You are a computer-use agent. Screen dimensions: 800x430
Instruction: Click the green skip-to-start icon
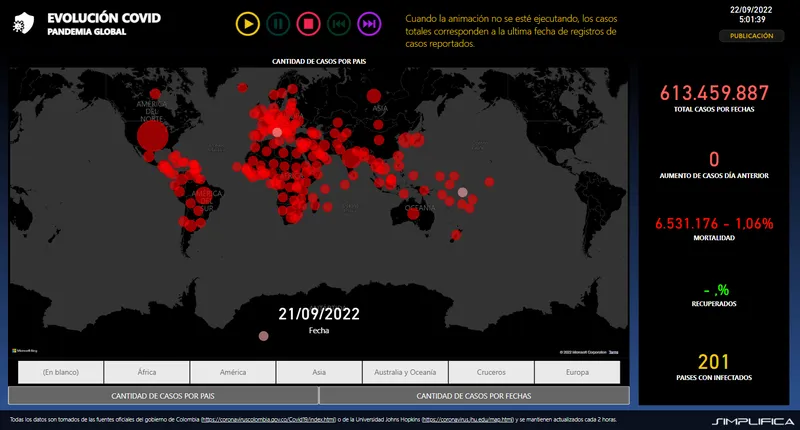[339, 24]
